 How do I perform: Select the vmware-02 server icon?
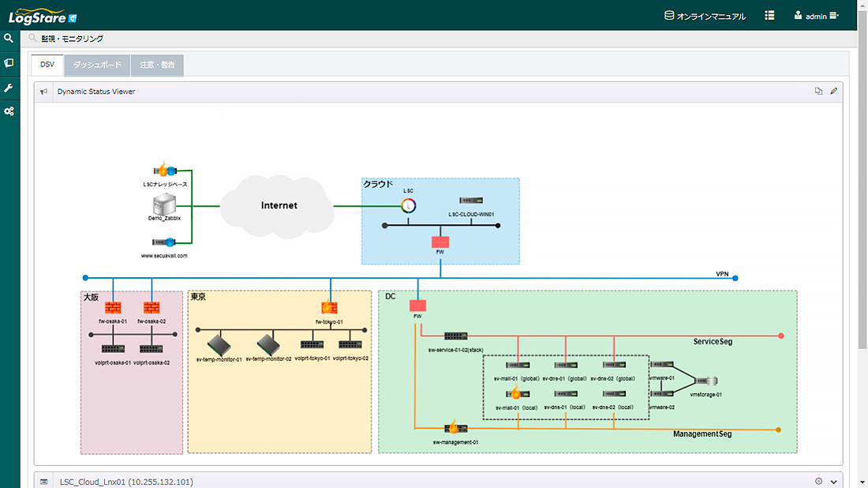pos(662,393)
